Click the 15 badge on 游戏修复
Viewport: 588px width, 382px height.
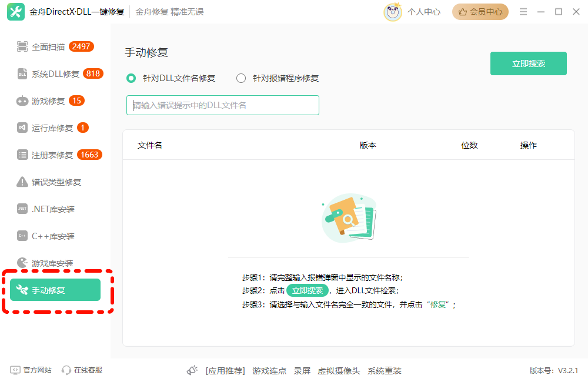(x=76, y=100)
